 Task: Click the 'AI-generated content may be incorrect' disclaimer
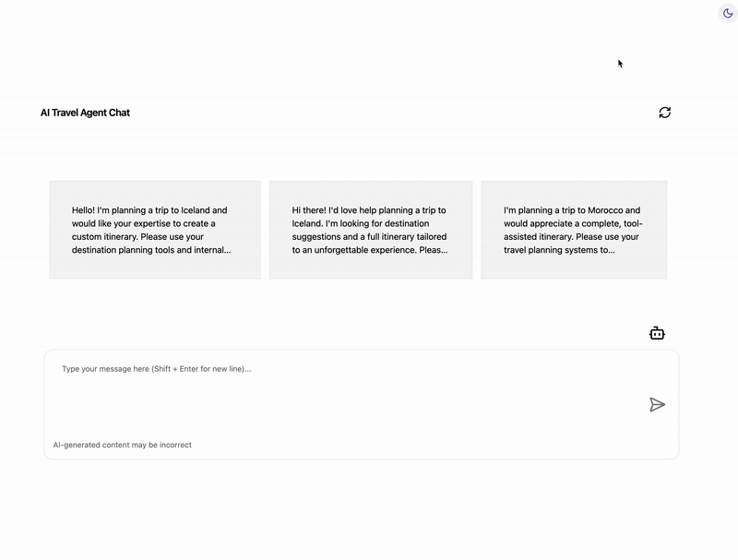pyautogui.click(x=123, y=445)
